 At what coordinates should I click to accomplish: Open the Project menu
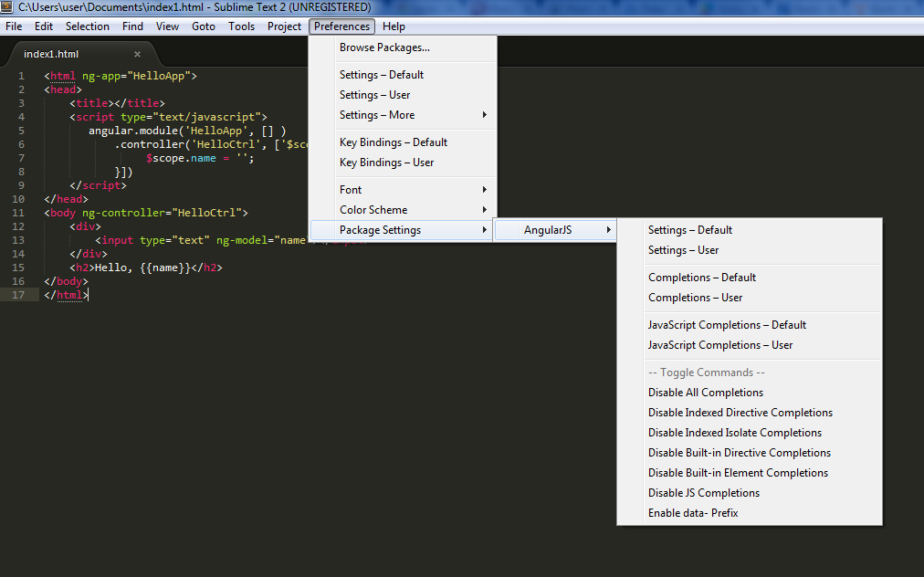tap(284, 26)
